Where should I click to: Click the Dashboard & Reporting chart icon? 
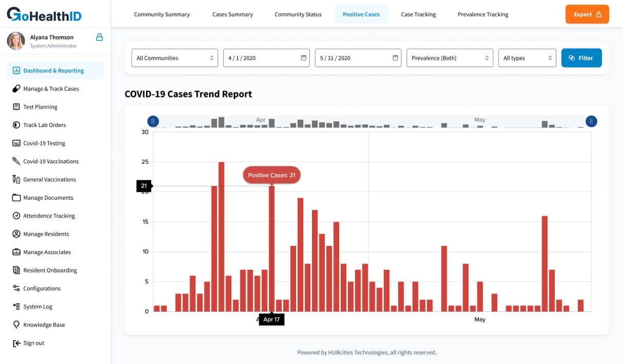pos(16,71)
